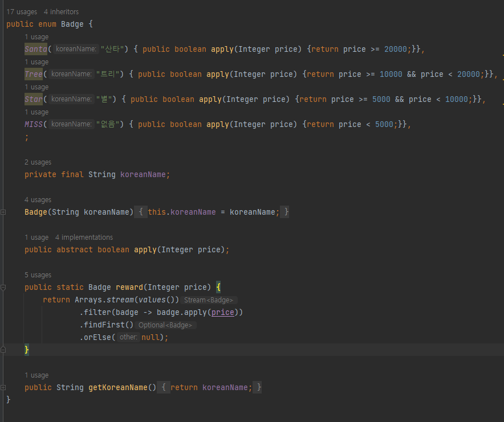504x422 pixels.
Task: Click the 'Stream<Badge>' inlay type hint
Action: pos(209,300)
